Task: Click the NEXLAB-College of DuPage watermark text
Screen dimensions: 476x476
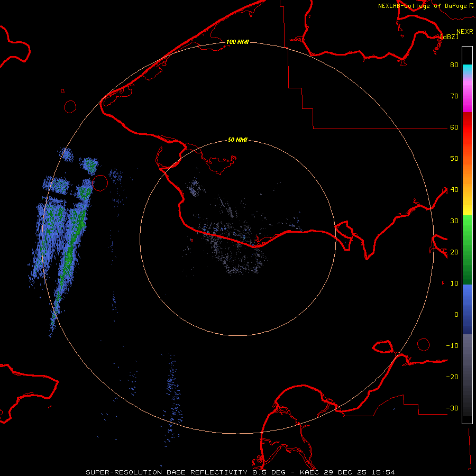Action: click(x=422, y=6)
